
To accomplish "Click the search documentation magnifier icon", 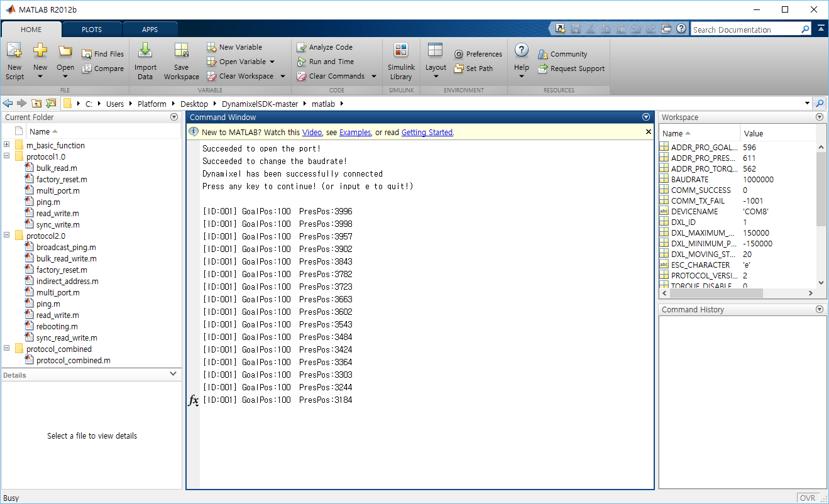I will click(806, 30).
